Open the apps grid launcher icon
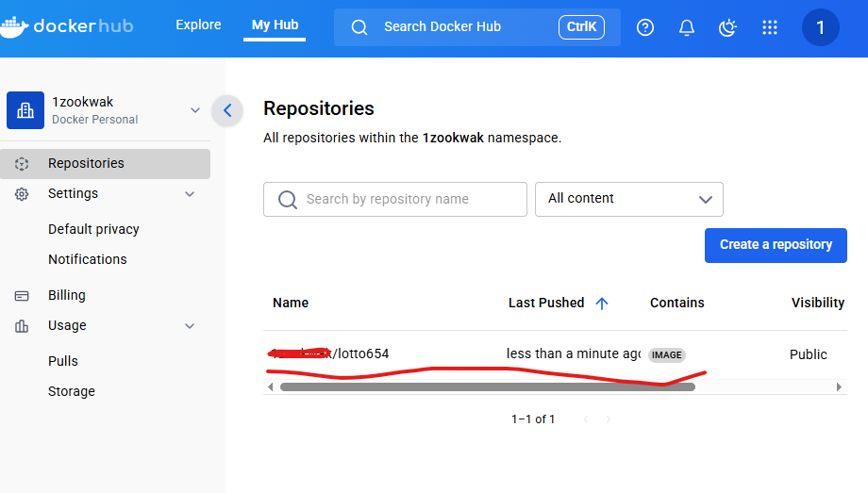Image resolution: width=868 pixels, height=493 pixels. point(770,27)
